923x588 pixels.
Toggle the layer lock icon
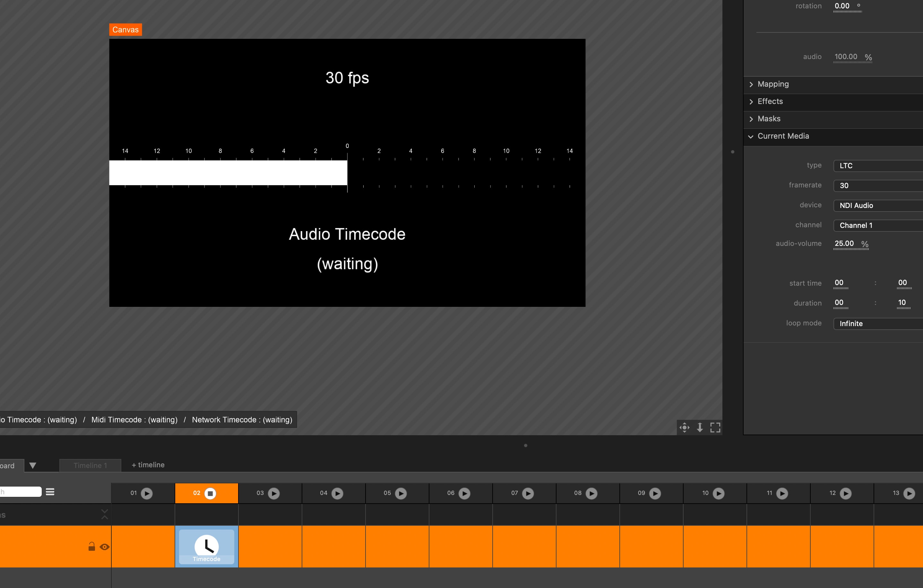coord(91,547)
